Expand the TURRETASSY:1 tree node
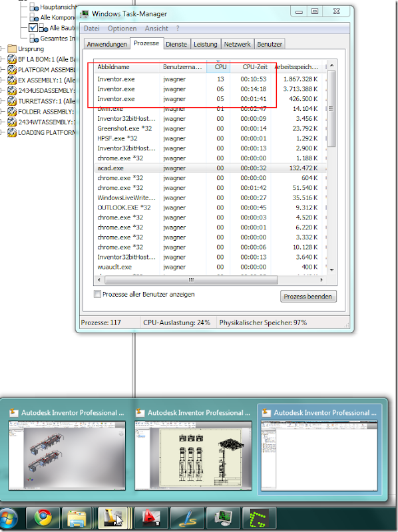398x532 pixels. [2, 101]
